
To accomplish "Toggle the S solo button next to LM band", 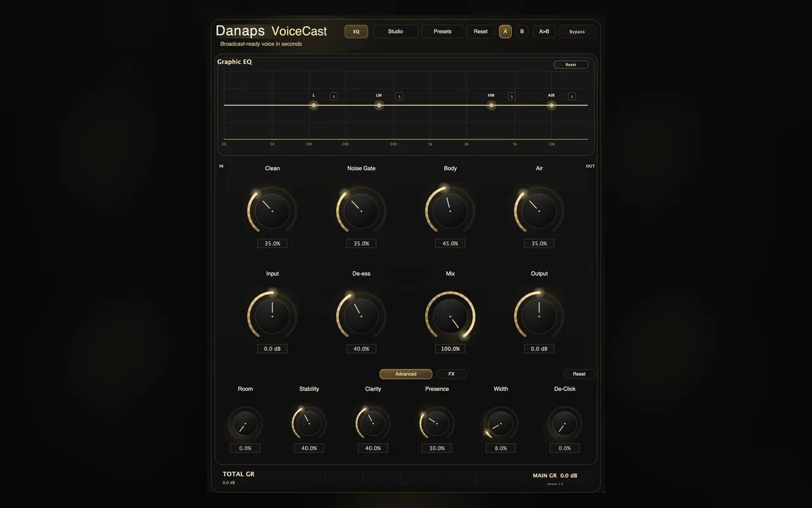I will click(x=399, y=97).
